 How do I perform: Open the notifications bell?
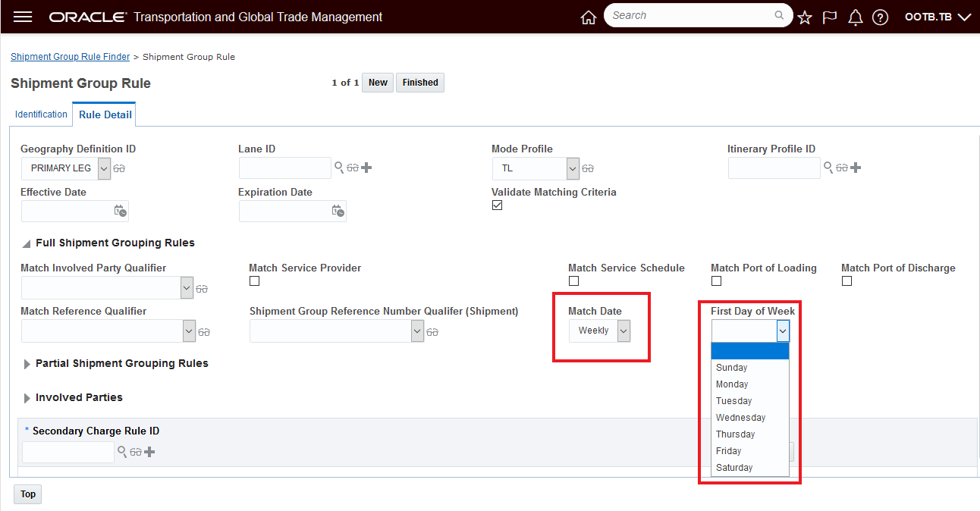(855, 17)
